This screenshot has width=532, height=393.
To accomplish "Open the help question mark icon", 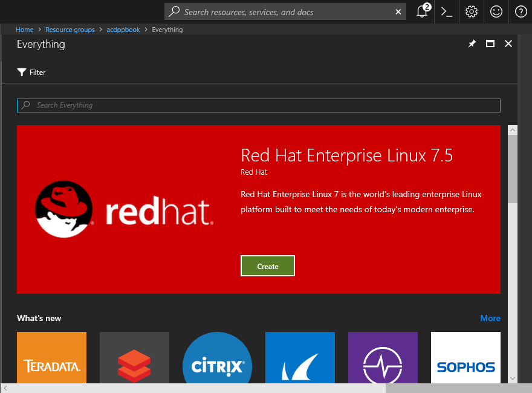I will tap(521, 11).
